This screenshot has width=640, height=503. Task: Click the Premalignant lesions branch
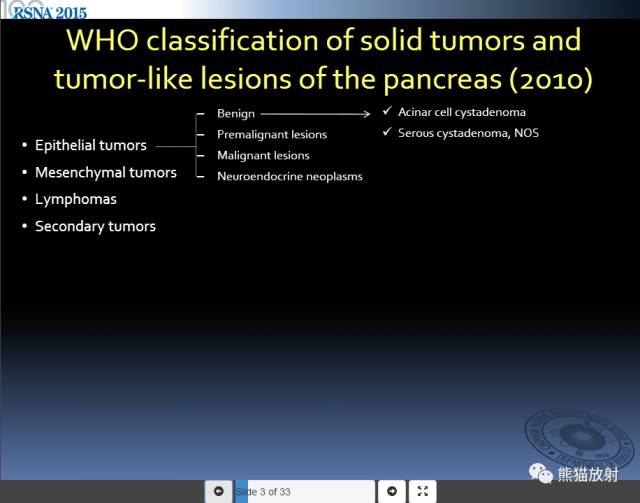[272, 135]
